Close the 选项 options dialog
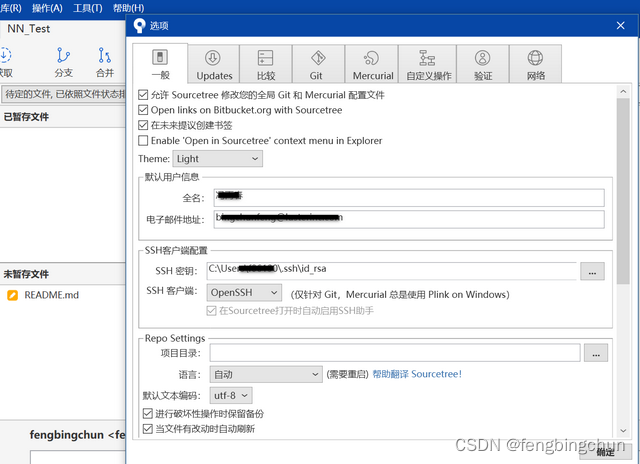 click(620, 26)
